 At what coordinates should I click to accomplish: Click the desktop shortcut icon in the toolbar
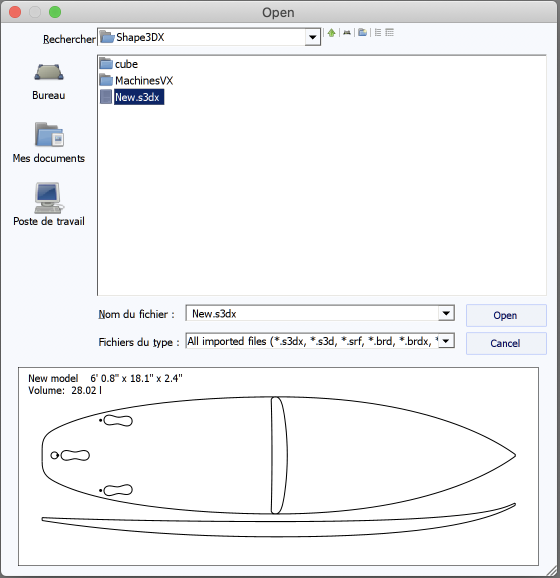click(x=347, y=33)
